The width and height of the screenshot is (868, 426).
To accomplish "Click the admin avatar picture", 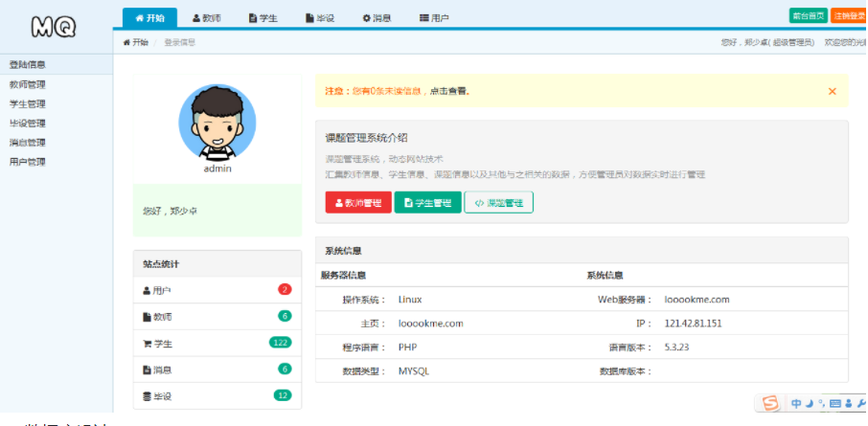I will 217,123.
